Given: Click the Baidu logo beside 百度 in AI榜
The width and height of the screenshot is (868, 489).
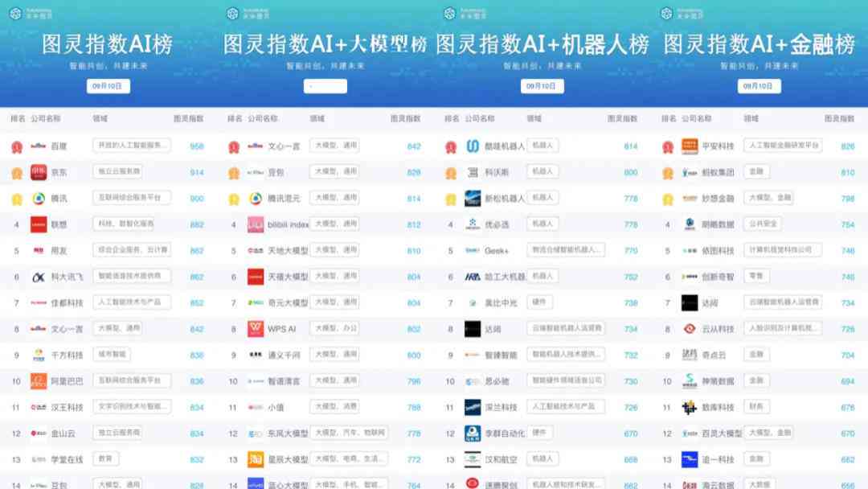Looking at the screenshot, I should click(x=39, y=146).
